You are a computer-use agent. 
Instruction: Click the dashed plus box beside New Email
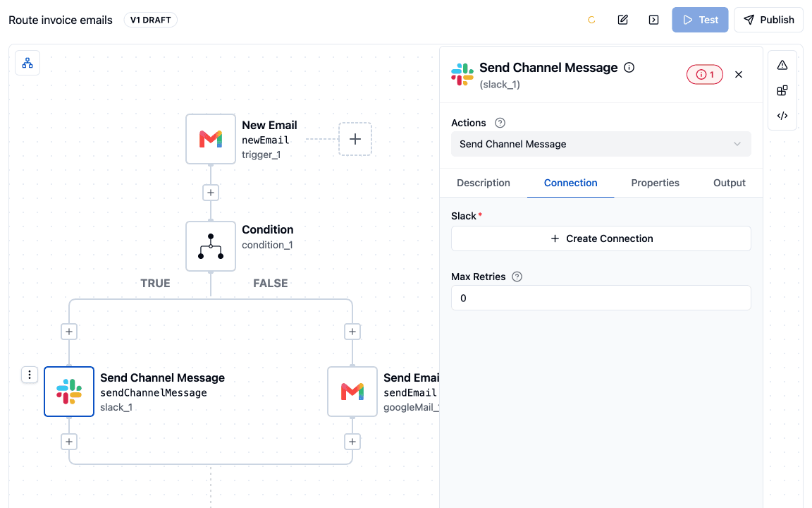(x=355, y=139)
